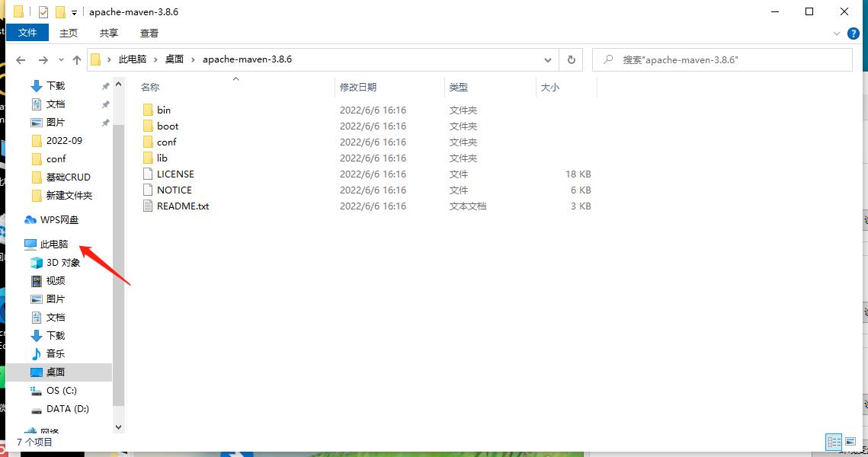
Task: Go back with the left arrow
Action: tap(21, 59)
